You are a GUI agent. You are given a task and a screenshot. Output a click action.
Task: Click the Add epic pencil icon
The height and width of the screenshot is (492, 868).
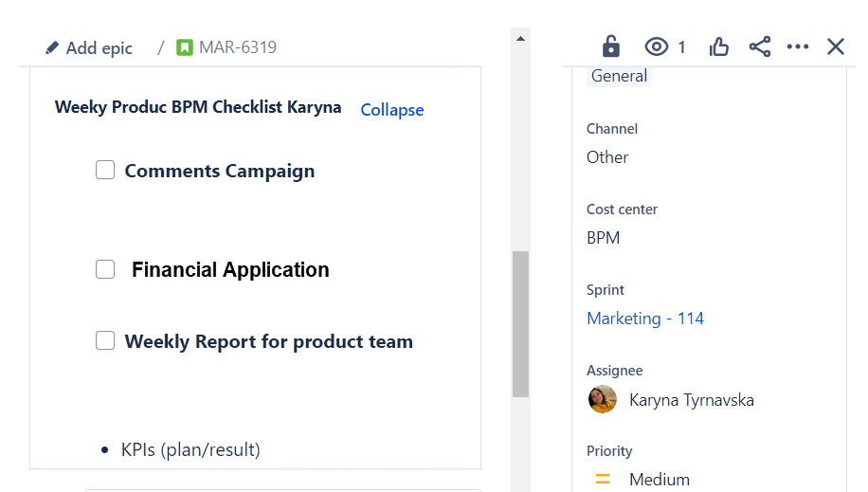(x=52, y=47)
